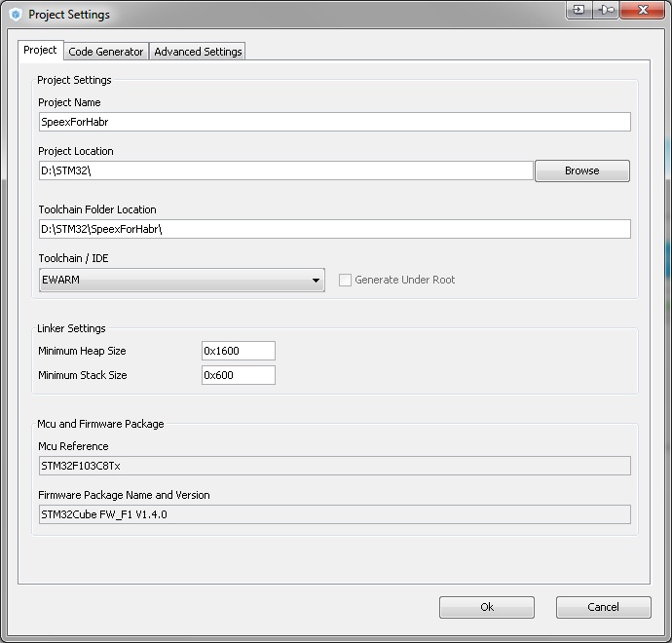Click the Minimum Stack Size field 0x600
672x643 pixels.
pos(239,375)
